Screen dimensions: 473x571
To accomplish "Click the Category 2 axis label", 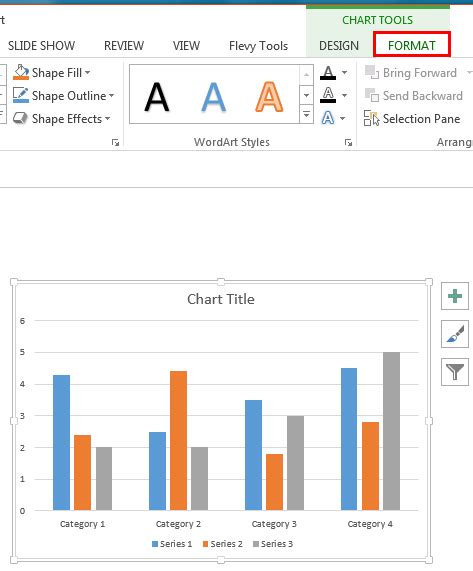I will tap(178, 524).
